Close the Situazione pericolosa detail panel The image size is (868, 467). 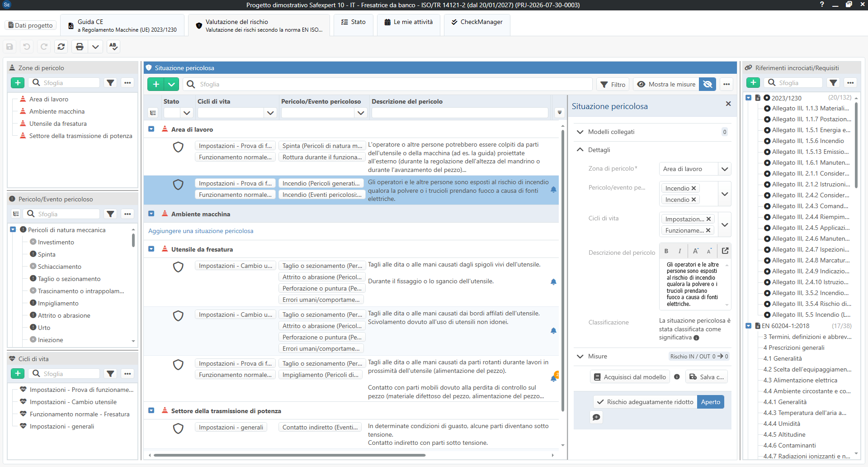pos(728,104)
